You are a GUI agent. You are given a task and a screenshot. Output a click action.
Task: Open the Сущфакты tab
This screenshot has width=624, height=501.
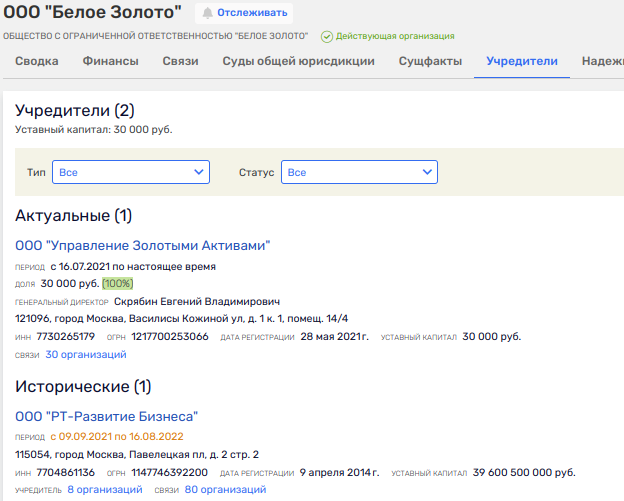pos(430,61)
